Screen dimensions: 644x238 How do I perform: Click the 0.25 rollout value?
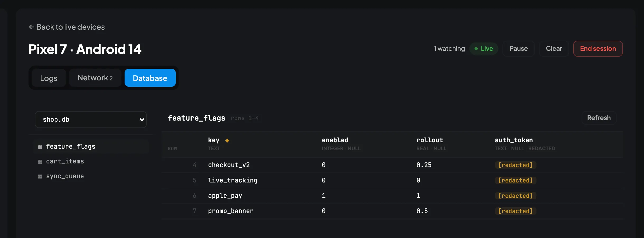coord(424,165)
